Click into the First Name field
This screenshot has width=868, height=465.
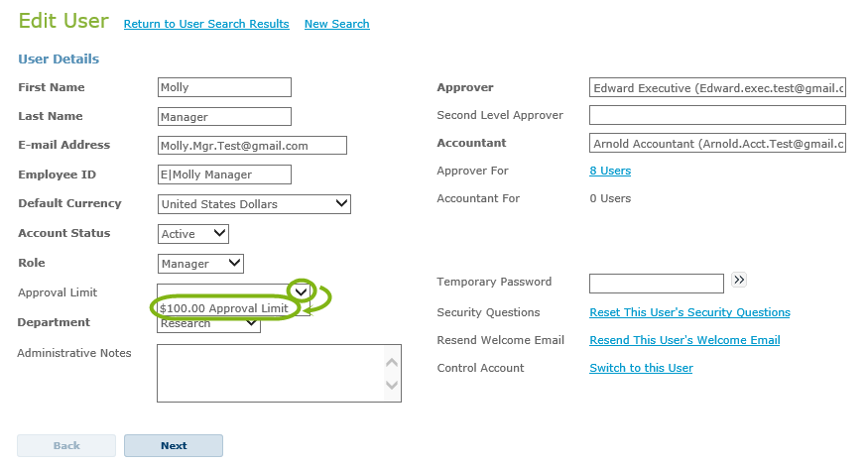224,87
